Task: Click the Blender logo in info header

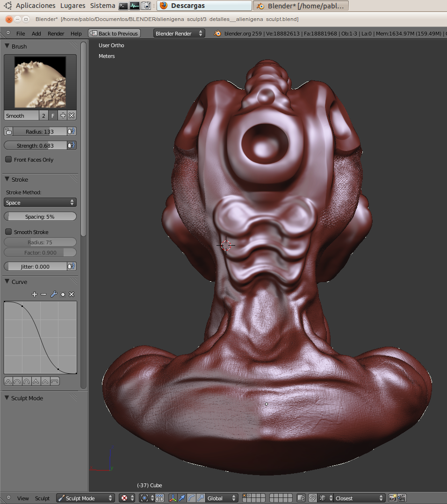Action: 217,34
